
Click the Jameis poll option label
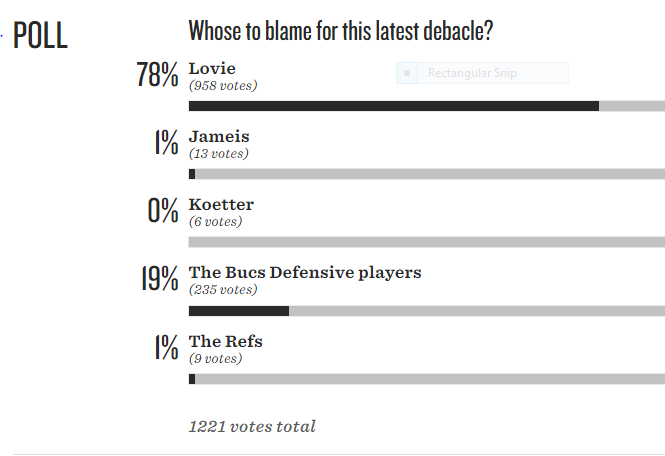219,137
